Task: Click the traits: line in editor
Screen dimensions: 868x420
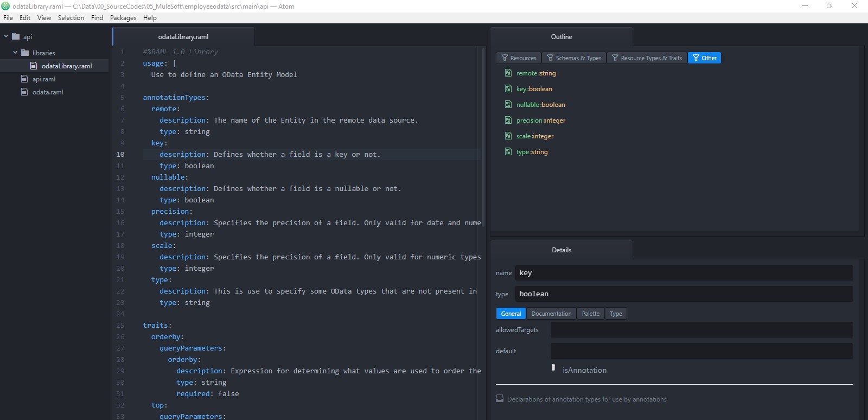Action: [x=157, y=326]
